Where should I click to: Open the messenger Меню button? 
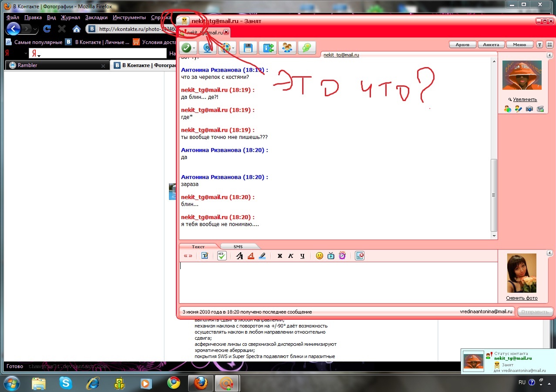pos(519,45)
